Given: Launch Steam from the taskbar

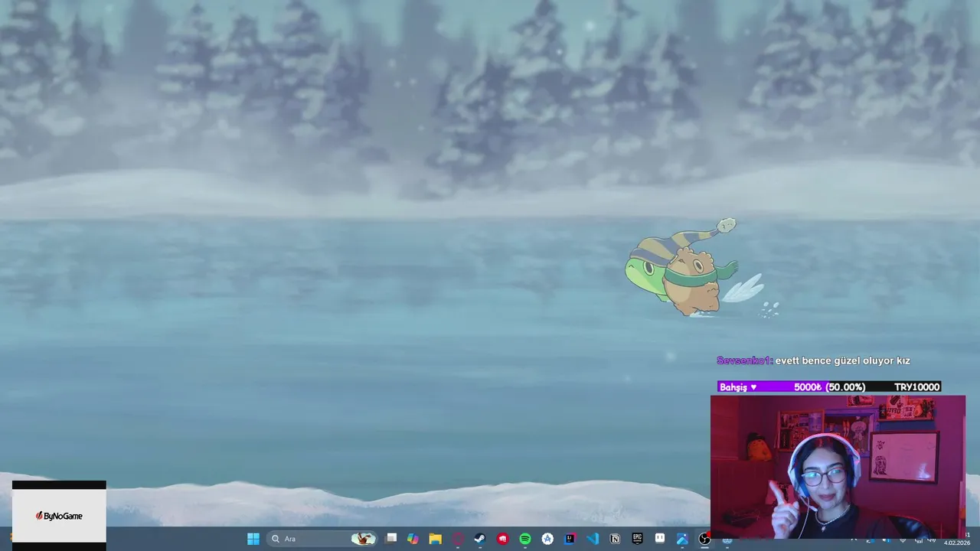Looking at the screenshot, I should click(480, 539).
